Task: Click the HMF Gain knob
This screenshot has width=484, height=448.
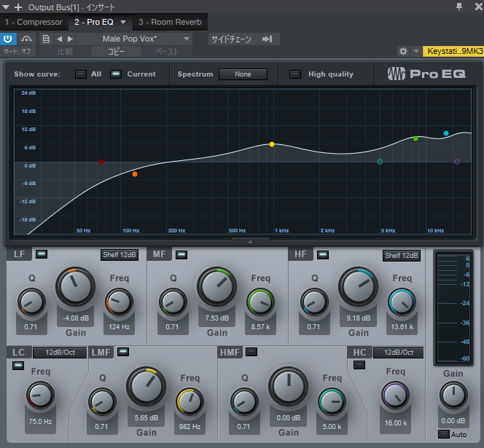Action: [x=288, y=386]
